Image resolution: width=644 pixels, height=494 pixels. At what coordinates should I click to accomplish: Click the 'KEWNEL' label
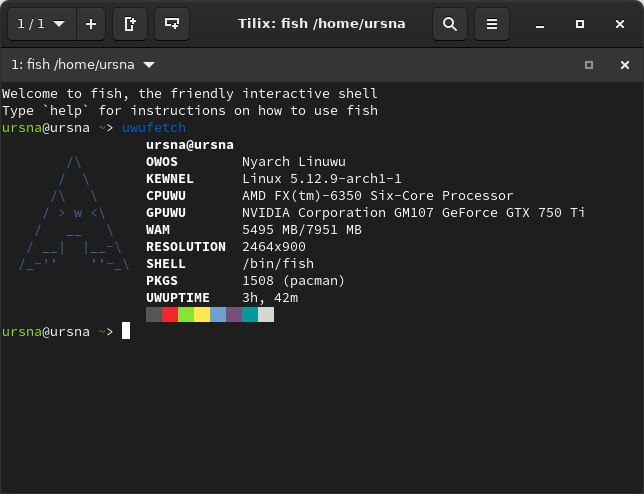[170, 179]
